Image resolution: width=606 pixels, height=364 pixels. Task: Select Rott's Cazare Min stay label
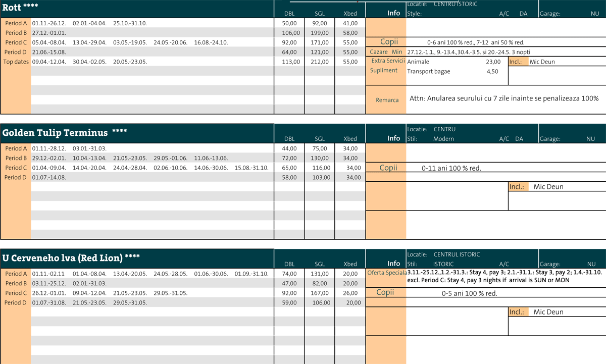tap(386, 52)
